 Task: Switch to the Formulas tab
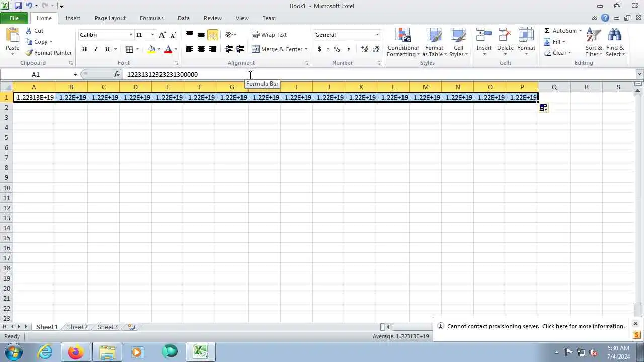coord(151,18)
